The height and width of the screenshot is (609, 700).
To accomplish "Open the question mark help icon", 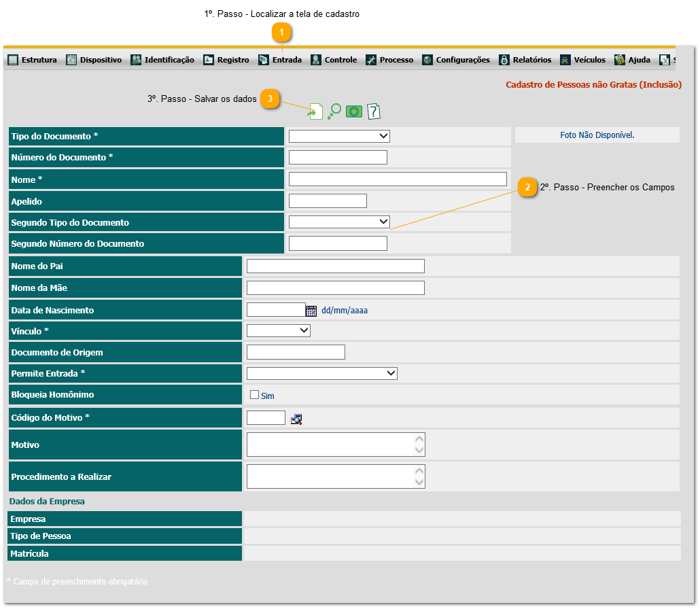I will click(x=374, y=111).
